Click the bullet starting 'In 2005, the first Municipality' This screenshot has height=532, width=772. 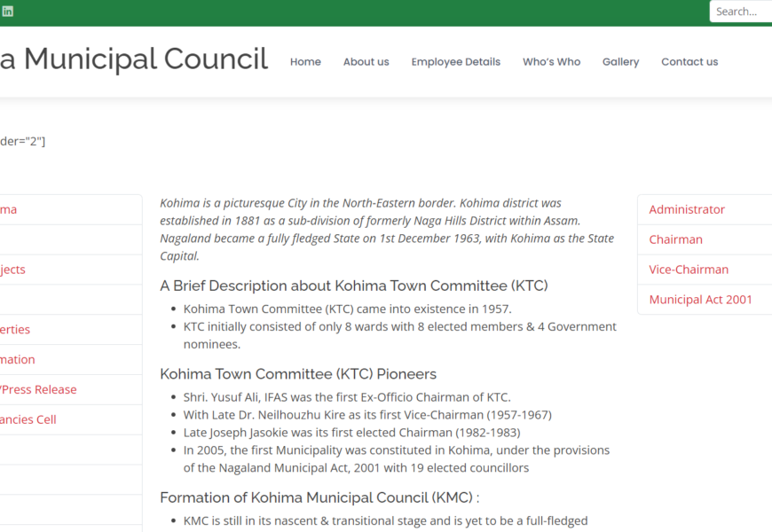(397, 459)
